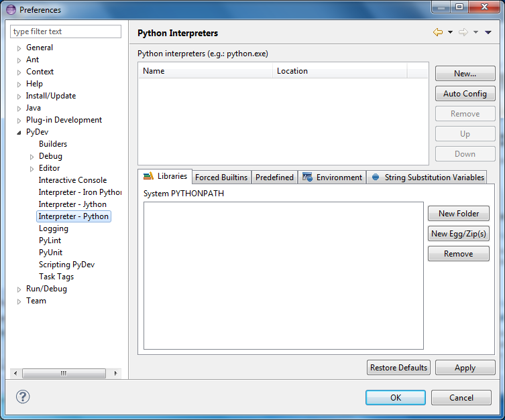The height and width of the screenshot is (420, 505).
Task: Click the Restore Defaults button
Action: (x=399, y=368)
